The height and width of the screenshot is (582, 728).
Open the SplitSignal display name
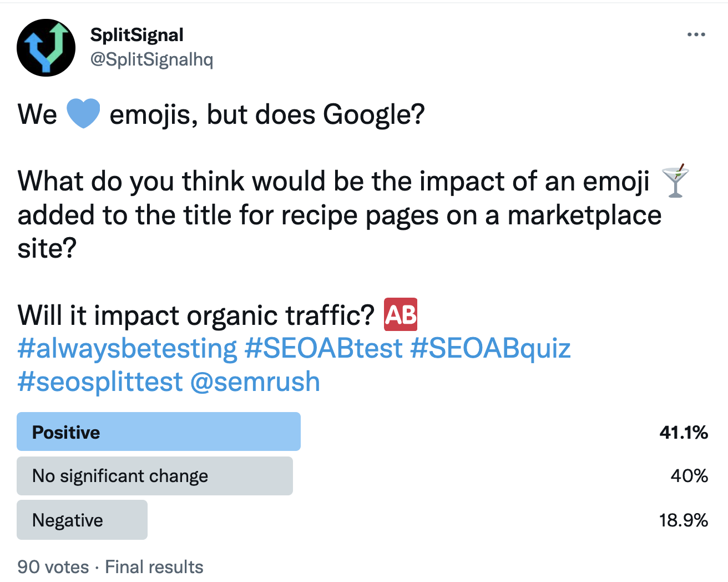pos(136,35)
